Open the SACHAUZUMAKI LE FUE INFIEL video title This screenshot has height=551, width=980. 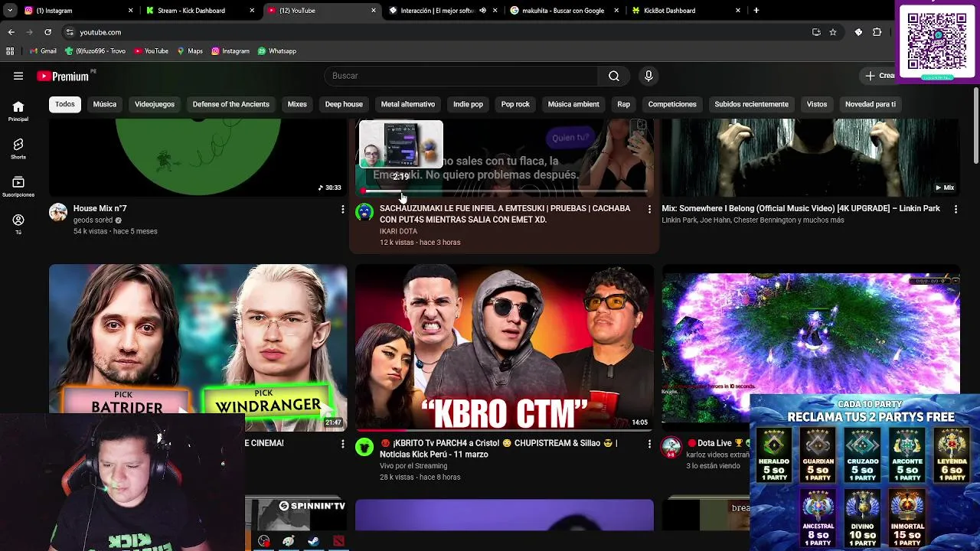[x=505, y=214]
